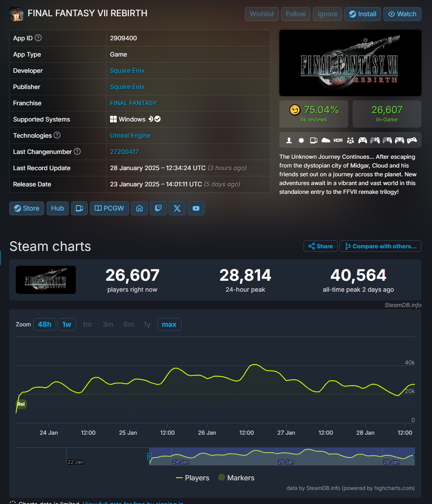
Task: Click the SteamDB.info credit text
Action: click(403, 305)
